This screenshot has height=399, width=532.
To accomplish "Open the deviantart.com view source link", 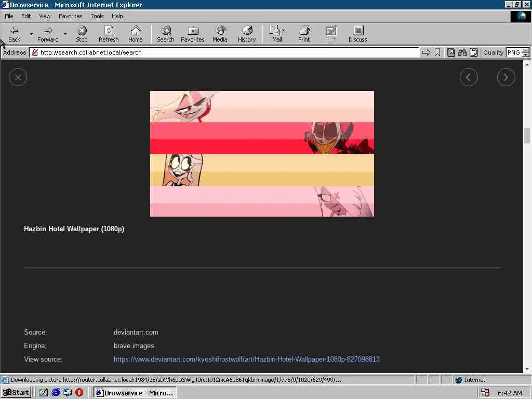I will point(247,359).
